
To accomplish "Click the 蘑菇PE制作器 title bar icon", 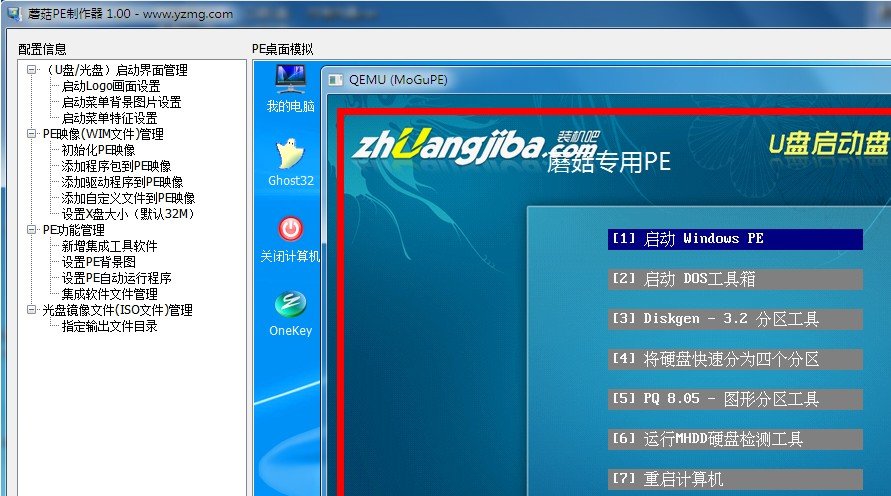I will [14, 13].
